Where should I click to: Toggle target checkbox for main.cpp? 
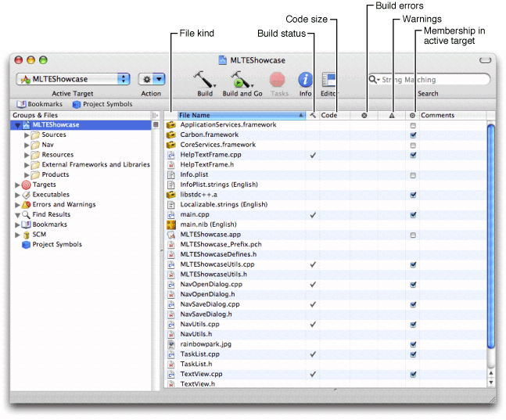[x=413, y=214]
